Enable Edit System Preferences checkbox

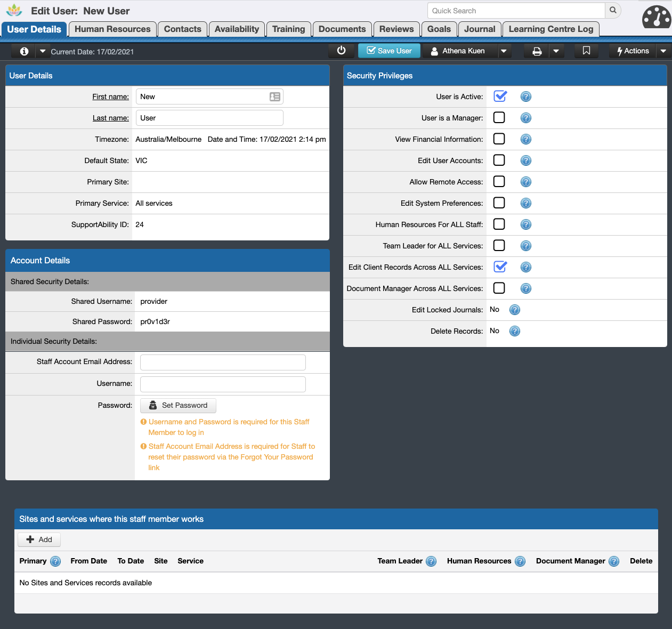click(x=499, y=203)
